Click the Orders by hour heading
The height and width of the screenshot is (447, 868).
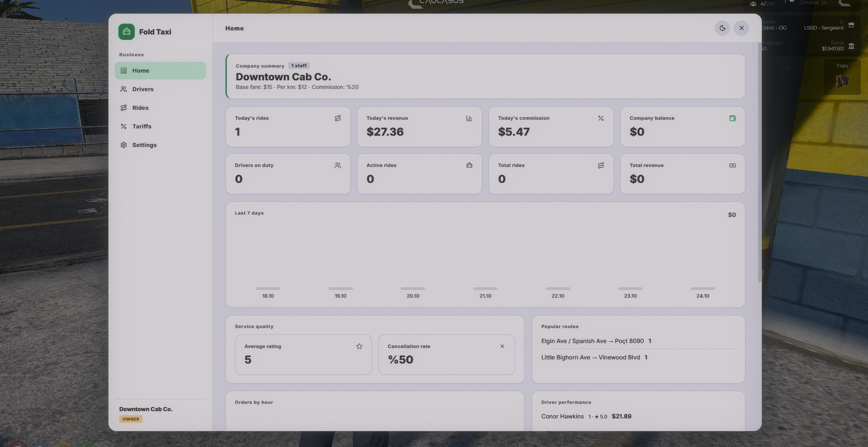pos(254,403)
